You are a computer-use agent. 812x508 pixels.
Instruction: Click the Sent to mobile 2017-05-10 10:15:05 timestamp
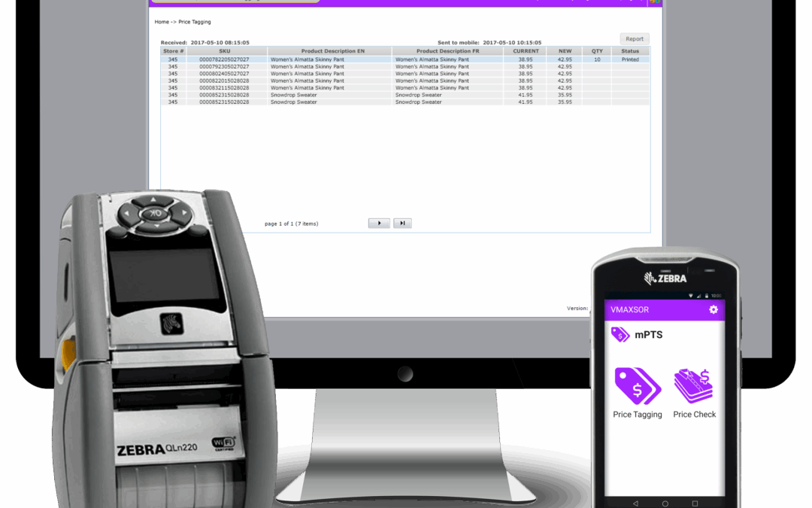[489, 42]
